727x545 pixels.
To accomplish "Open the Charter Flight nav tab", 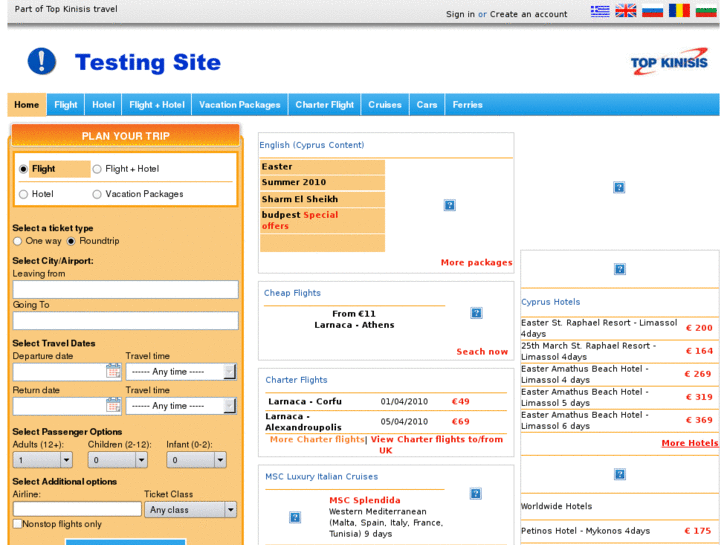I will [325, 104].
